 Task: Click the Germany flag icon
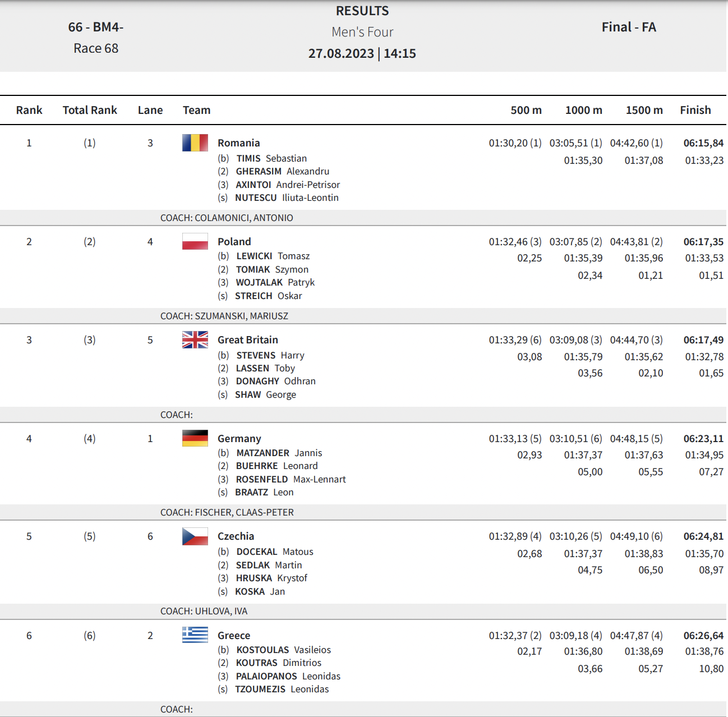point(195,438)
